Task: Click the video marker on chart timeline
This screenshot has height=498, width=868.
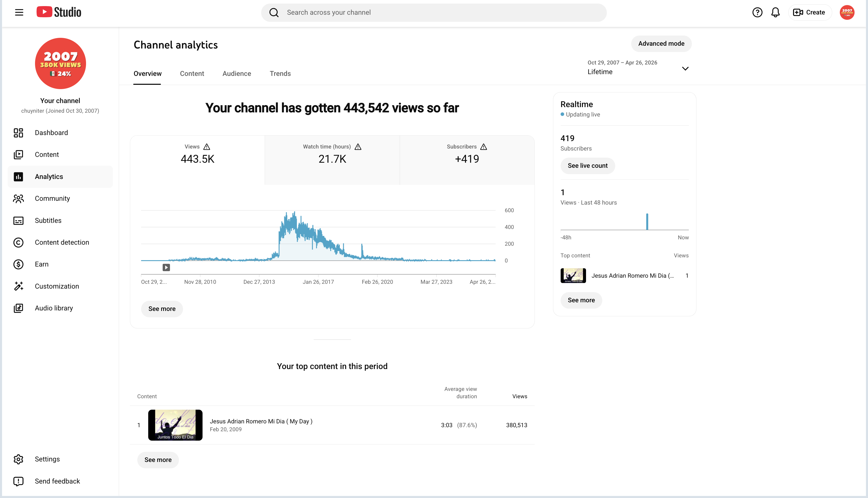Action: point(166,268)
